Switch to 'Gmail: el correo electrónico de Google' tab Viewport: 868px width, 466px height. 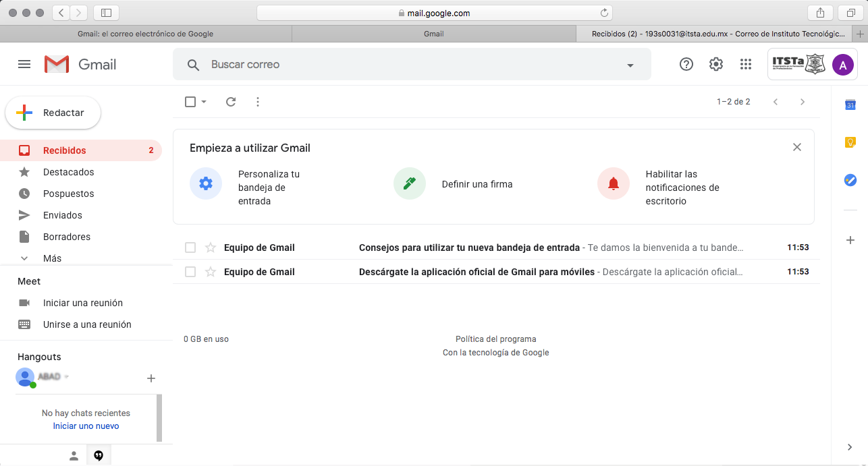tap(146, 34)
